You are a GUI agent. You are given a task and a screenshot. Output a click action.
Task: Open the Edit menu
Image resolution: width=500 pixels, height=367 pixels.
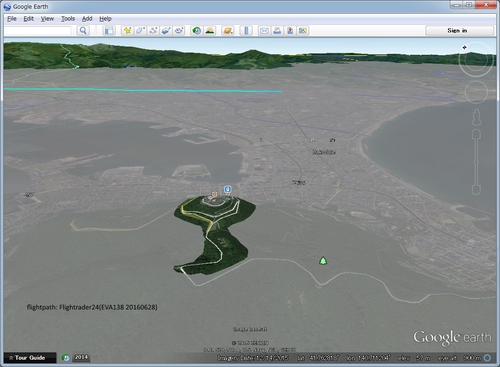pos(29,19)
